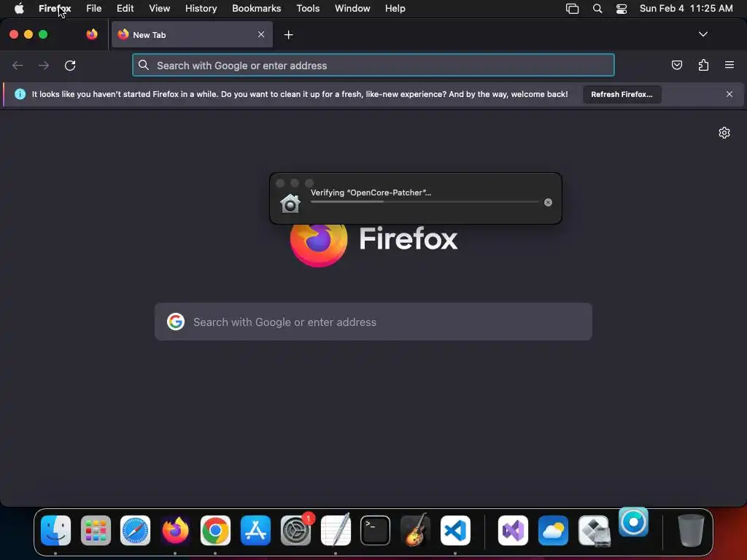Expand the list all tabs chevron
The width and height of the screenshot is (747, 560).
click(703, 34)
